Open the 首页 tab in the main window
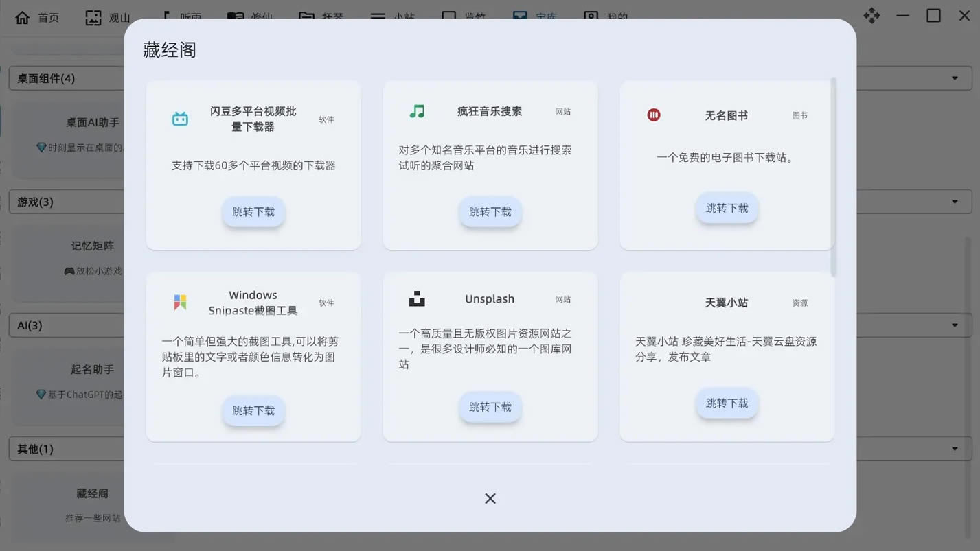Image resolution: width=980 pixels, height=551 pixels. click(37, 18)
